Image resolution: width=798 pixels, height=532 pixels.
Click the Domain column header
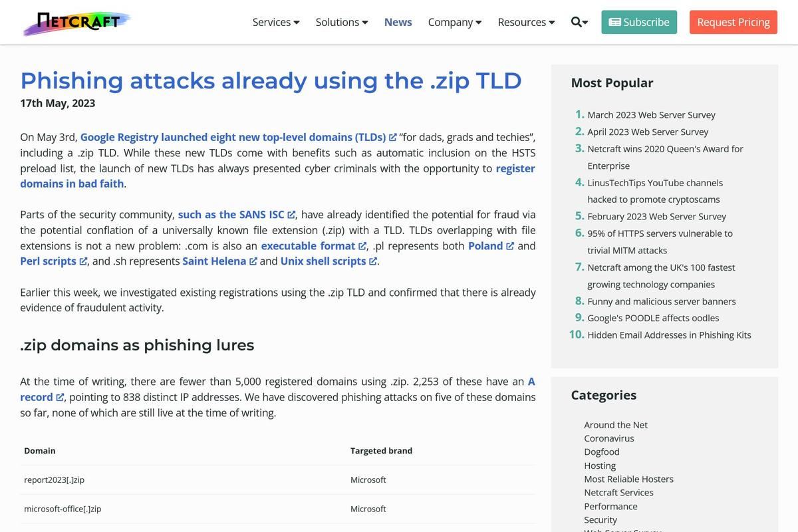coord(40,450)
